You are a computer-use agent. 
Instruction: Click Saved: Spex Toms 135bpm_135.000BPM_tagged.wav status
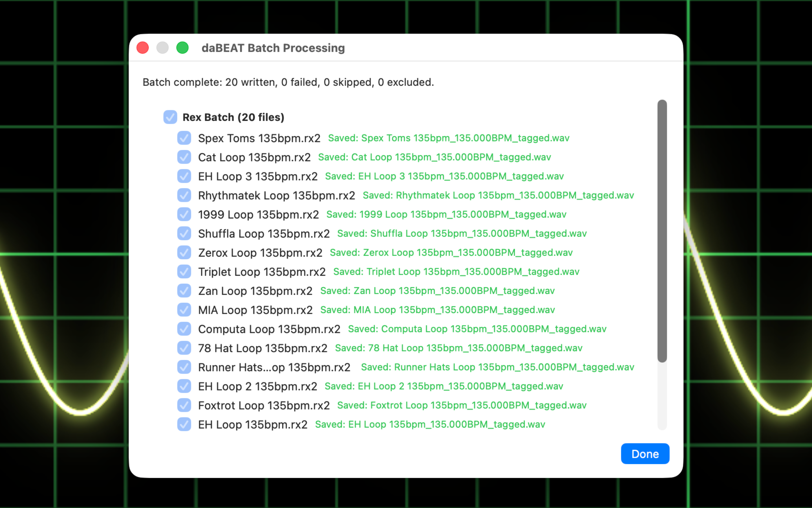click(x=449, y=138)
